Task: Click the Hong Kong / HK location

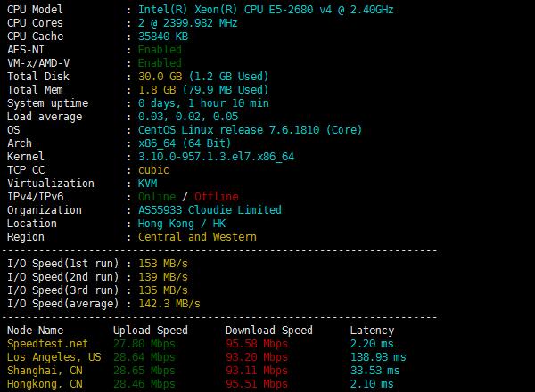Action: [x=182, y=224]
